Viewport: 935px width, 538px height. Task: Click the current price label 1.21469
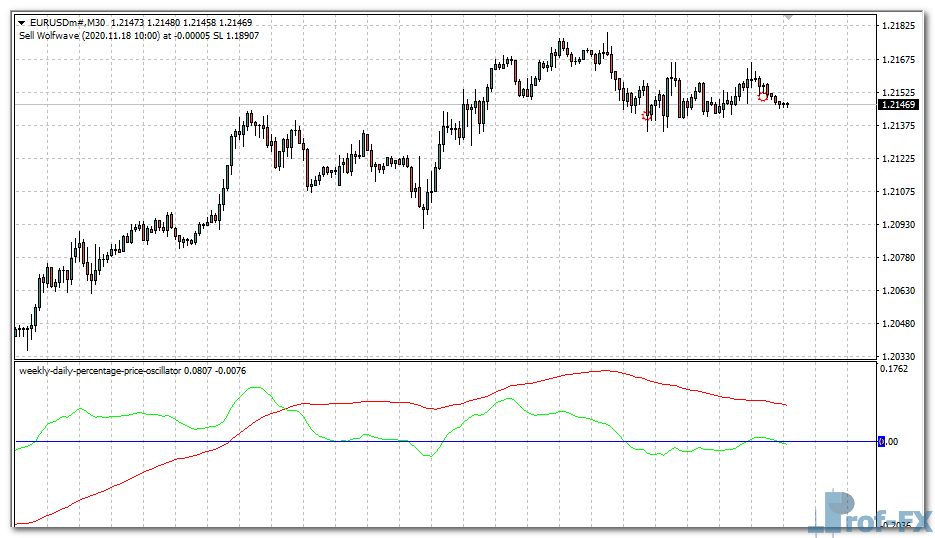click(x=900, y=104)
